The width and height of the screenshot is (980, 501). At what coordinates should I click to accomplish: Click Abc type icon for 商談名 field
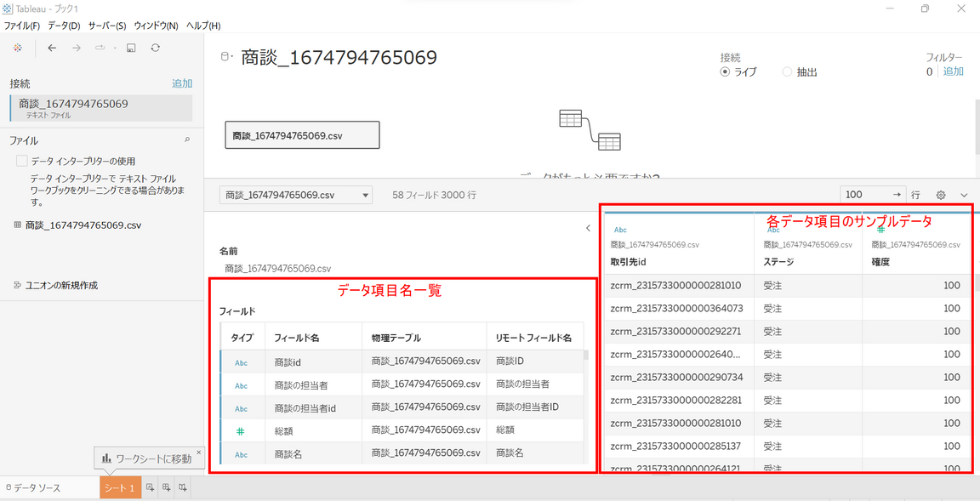click(x=242, y=455)
